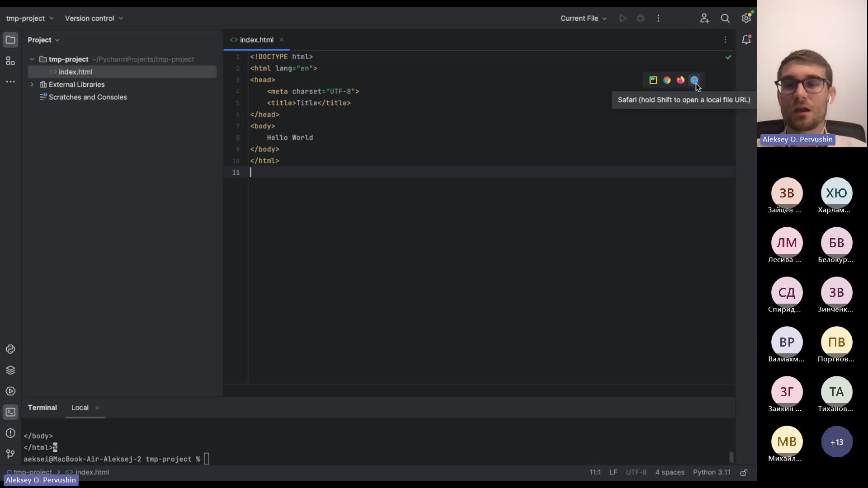Select the Terminal panel title tab
868x488 pixels.
click(x=42, y=408)
